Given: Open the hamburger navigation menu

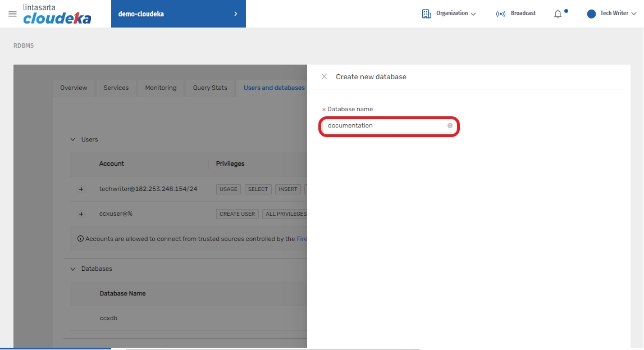Looking at the screenshot, I should coord(12,14).
